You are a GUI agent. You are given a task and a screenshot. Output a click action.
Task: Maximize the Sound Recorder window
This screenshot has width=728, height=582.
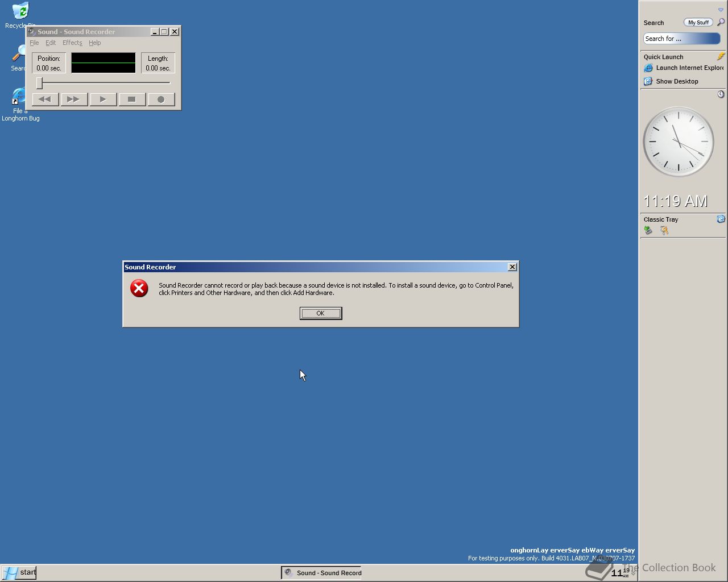click(164, 32)
